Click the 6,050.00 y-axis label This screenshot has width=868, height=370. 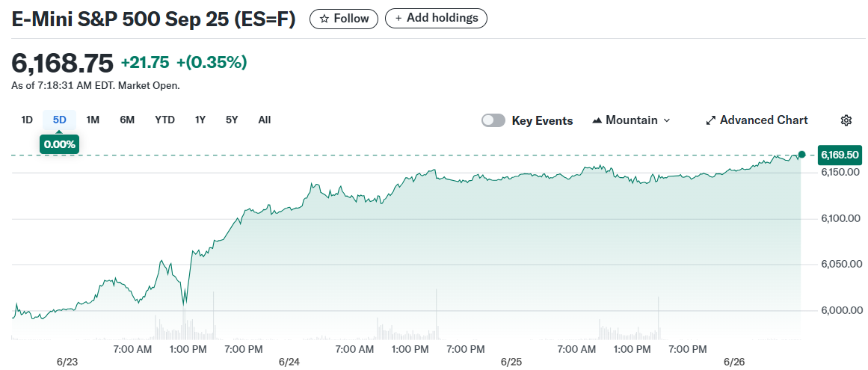840,265
